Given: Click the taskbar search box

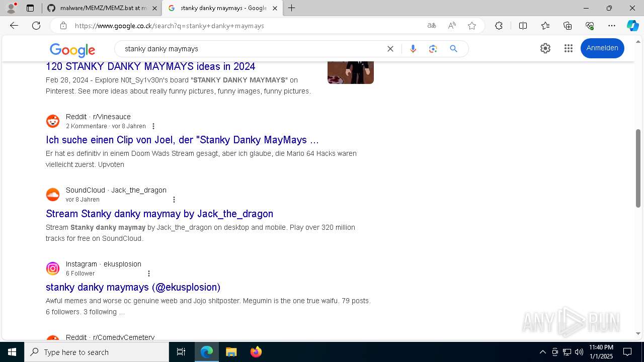Looking at the screenshot, I should pyautogui.click(x=97, y=352).
